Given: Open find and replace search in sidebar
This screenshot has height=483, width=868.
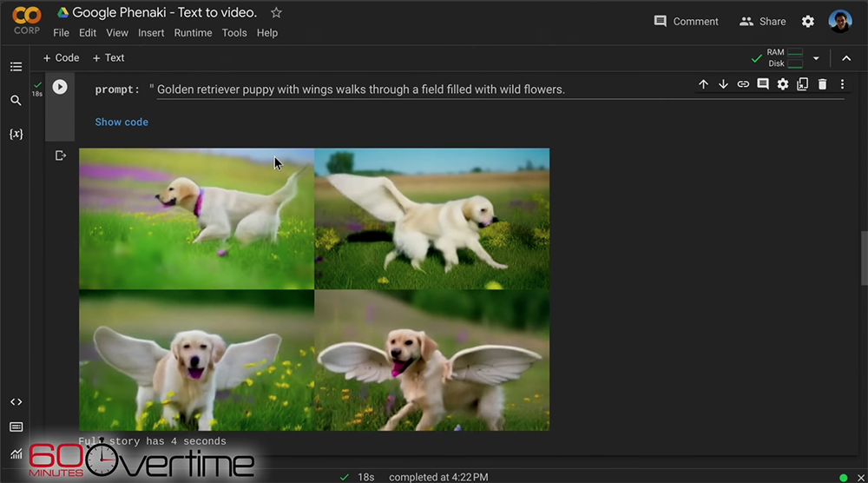Looking at the screenshot, I should coord(16,101).
